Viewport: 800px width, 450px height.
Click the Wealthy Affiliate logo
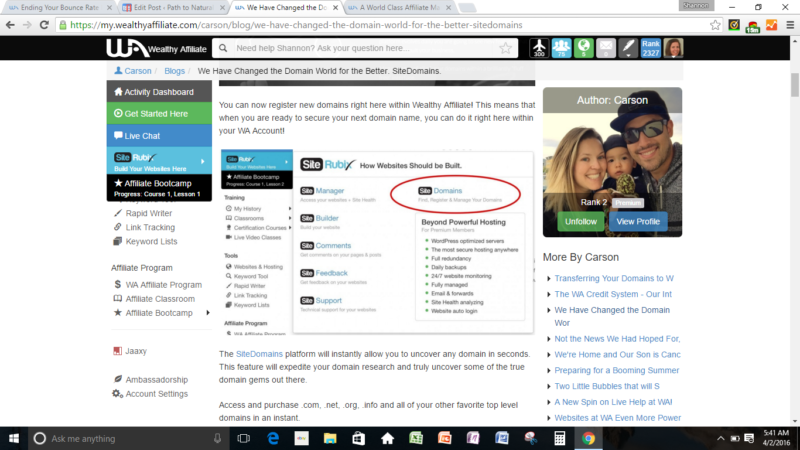(x=156, y=48)
